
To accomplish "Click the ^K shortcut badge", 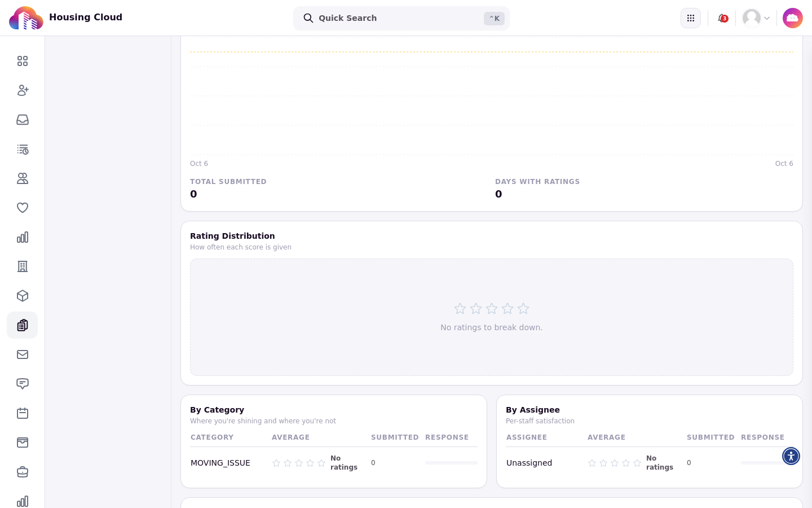I will pos(494,19).
